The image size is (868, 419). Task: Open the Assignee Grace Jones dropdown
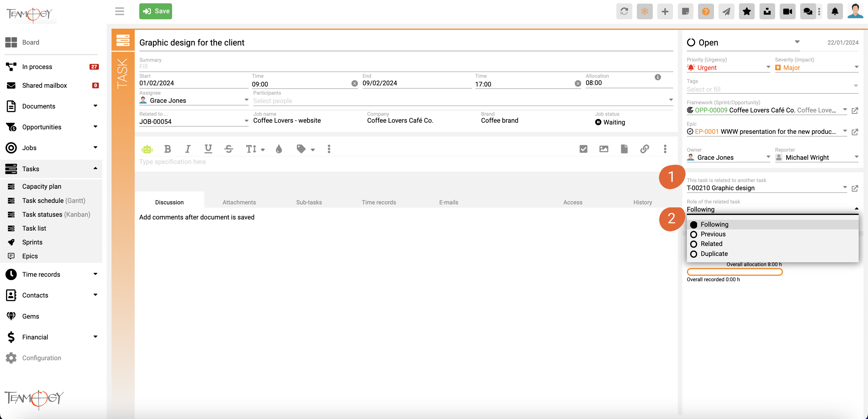click(194, 100)
